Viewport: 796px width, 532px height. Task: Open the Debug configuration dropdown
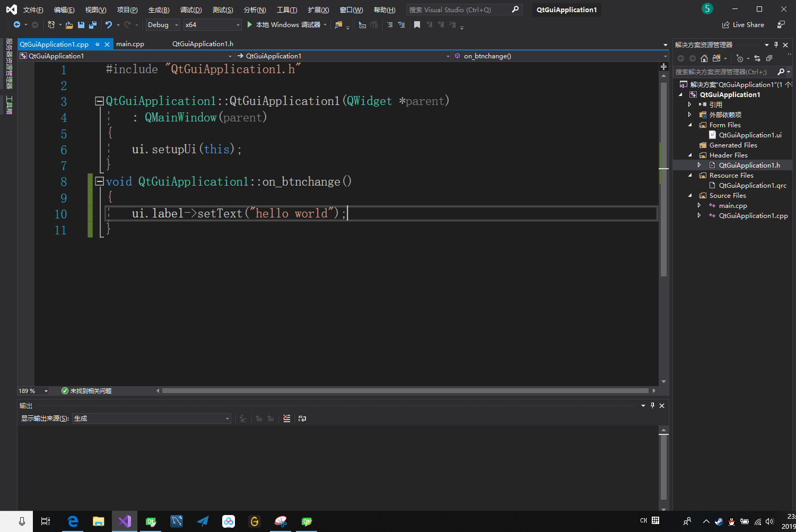[x=163, y=25]
